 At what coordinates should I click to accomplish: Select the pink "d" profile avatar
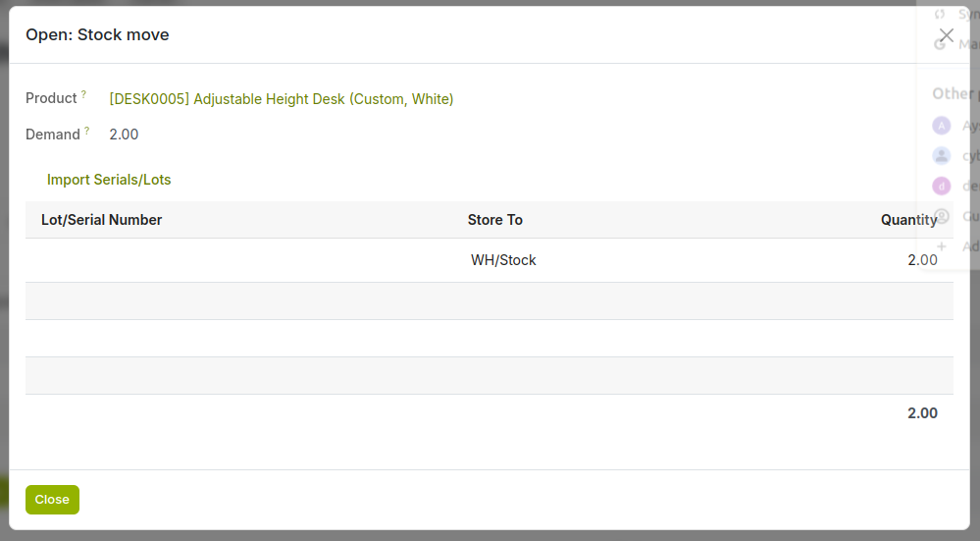pyautogui.click(x=942, y=186)
